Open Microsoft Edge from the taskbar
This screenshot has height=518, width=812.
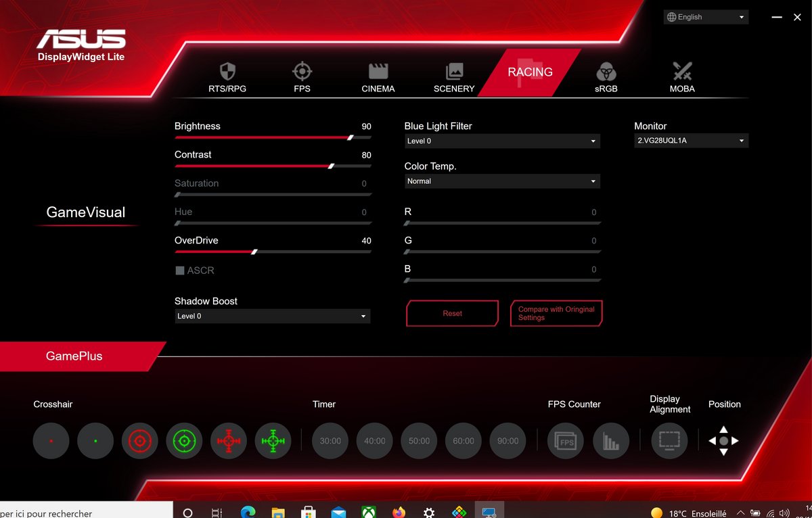click(248, 513)
